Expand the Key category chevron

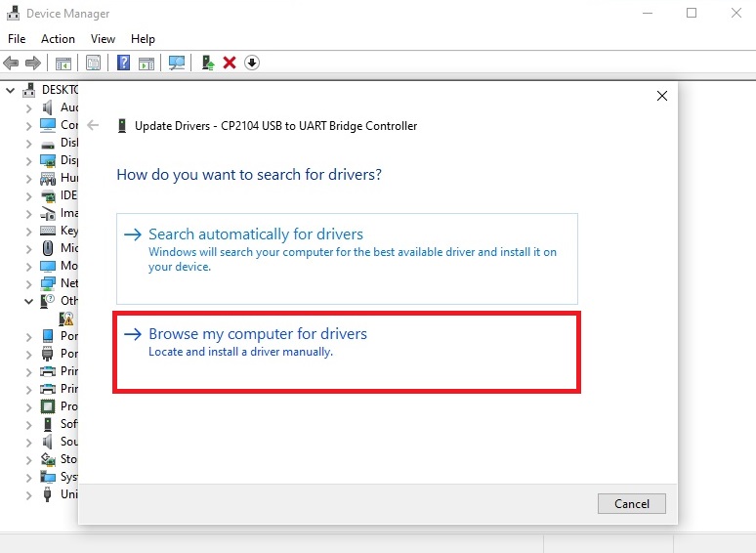pos(29,232)
